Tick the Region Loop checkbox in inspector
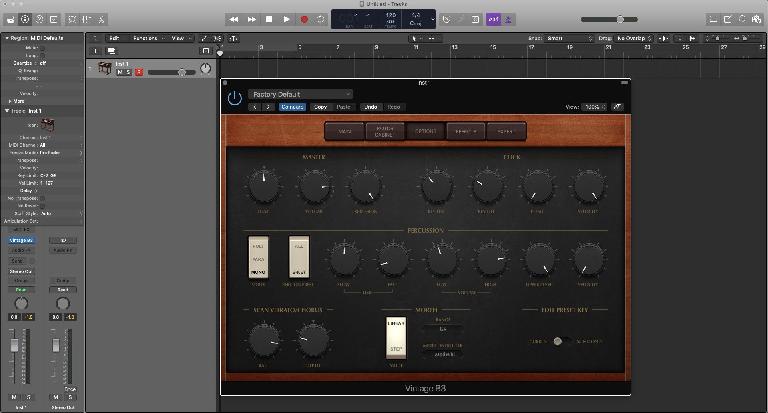Image resolution: width=768 pixels, height=413 pixels. (x=42, y=56)
